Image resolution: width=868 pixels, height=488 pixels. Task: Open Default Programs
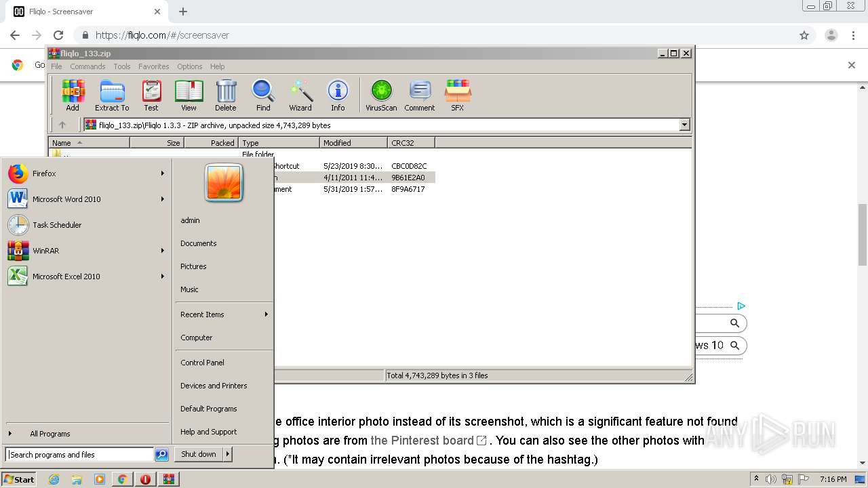point(209,409)
